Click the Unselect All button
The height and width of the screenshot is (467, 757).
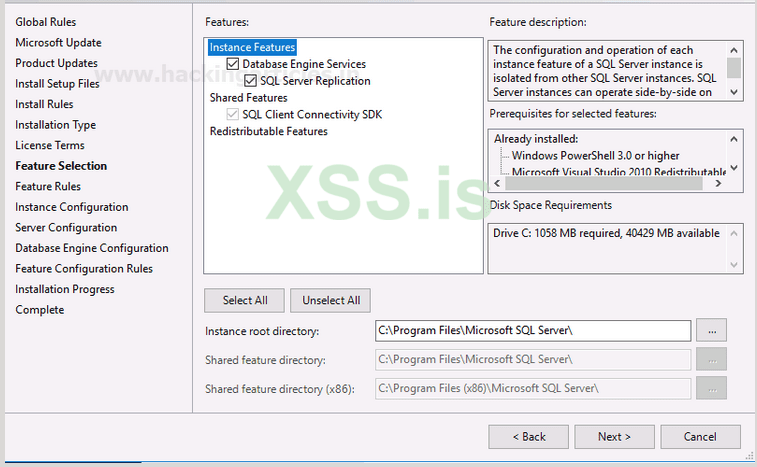(x=331, y=300)
